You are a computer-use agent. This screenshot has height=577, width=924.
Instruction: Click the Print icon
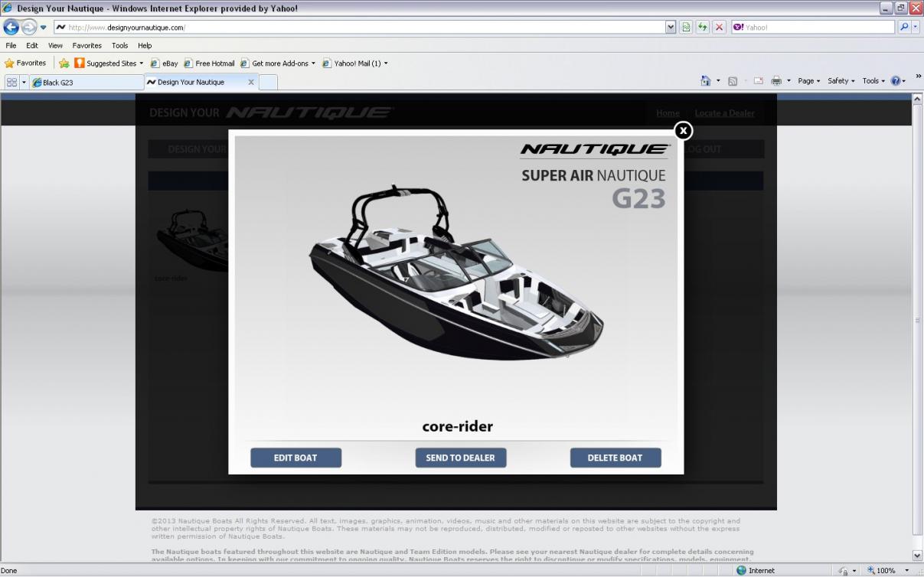tap(776, 81)
